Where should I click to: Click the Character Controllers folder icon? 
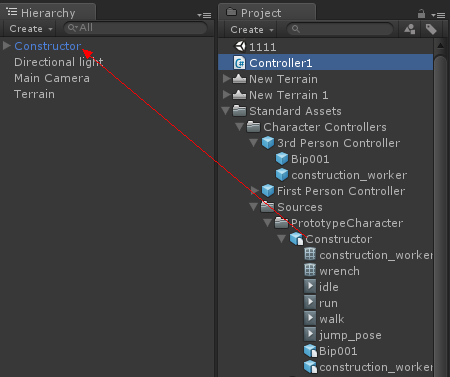[253, 127]
